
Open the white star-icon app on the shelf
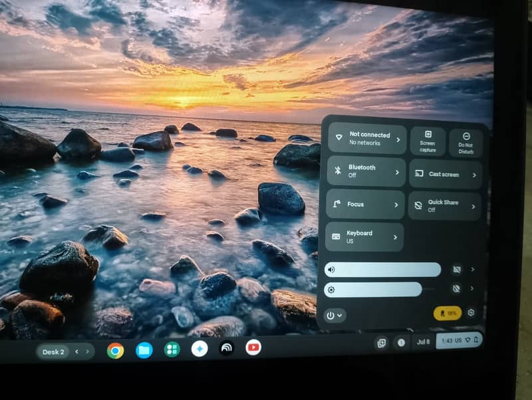pos(199,348)
